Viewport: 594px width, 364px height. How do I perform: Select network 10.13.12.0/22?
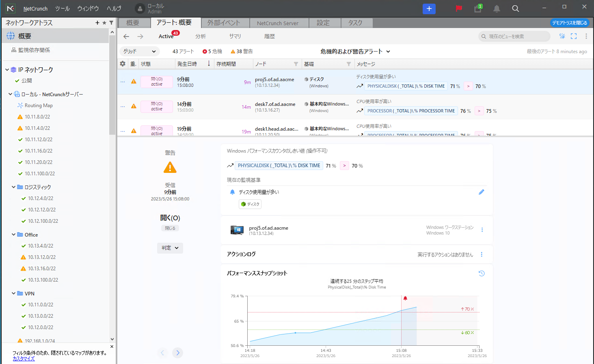pos(38,257)
